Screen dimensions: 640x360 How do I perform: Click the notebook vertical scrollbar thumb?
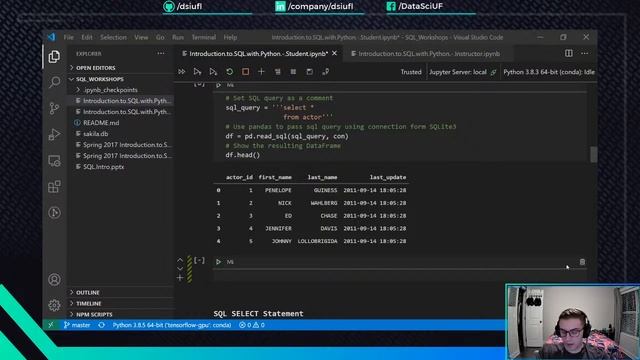pos(593,154)
